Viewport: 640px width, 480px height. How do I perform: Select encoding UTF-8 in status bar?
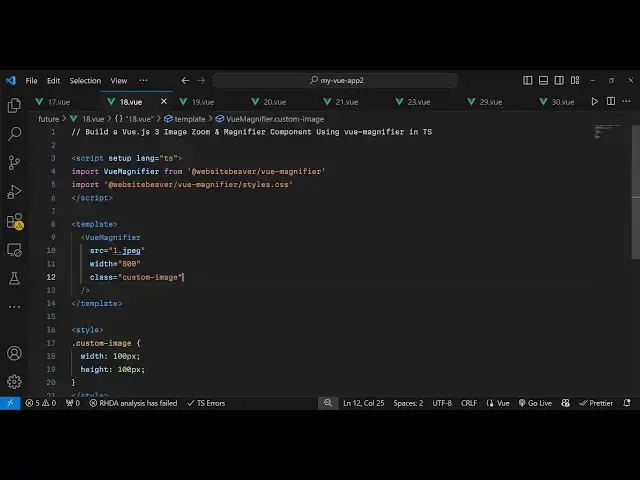[x=442, y=403]
